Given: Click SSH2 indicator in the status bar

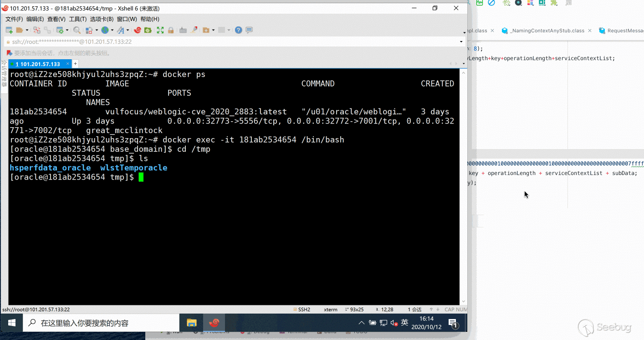Looking at the screenshot, I should point(302,309).
